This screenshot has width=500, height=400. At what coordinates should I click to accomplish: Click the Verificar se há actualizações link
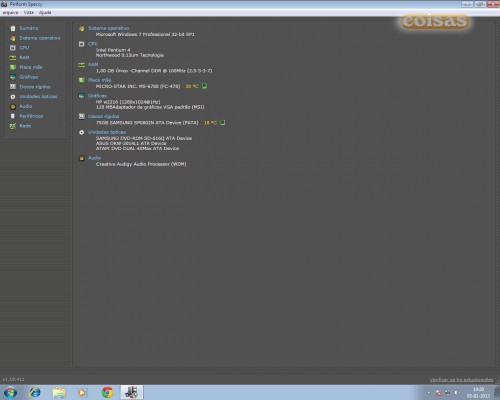pyautogui.click(x=461, y=380)
